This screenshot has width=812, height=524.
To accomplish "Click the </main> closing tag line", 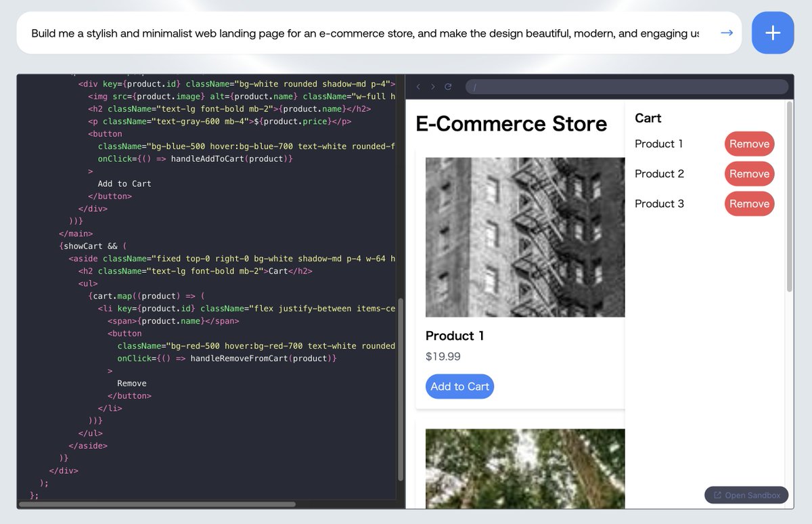I will click(76, 234).
